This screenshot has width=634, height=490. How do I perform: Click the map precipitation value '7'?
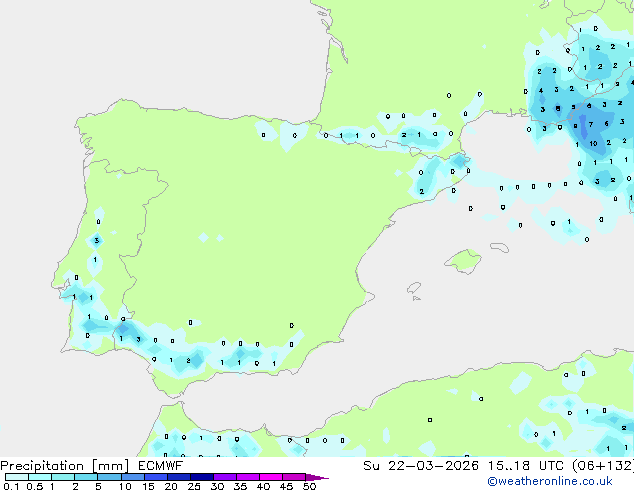pos(591,124)
